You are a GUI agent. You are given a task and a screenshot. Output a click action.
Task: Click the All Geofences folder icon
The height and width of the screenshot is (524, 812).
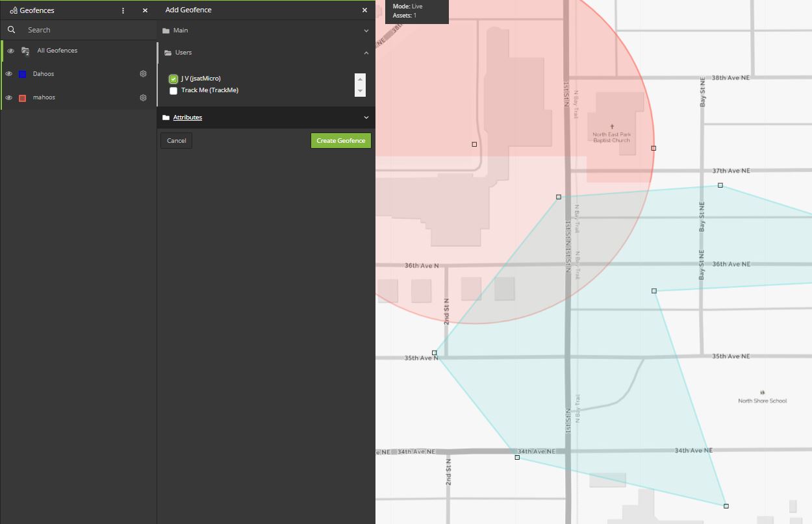click(25, 50)
